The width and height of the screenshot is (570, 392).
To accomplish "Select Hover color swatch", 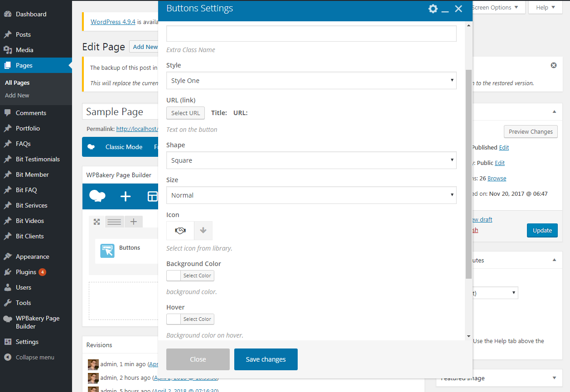I will point(174,319).
